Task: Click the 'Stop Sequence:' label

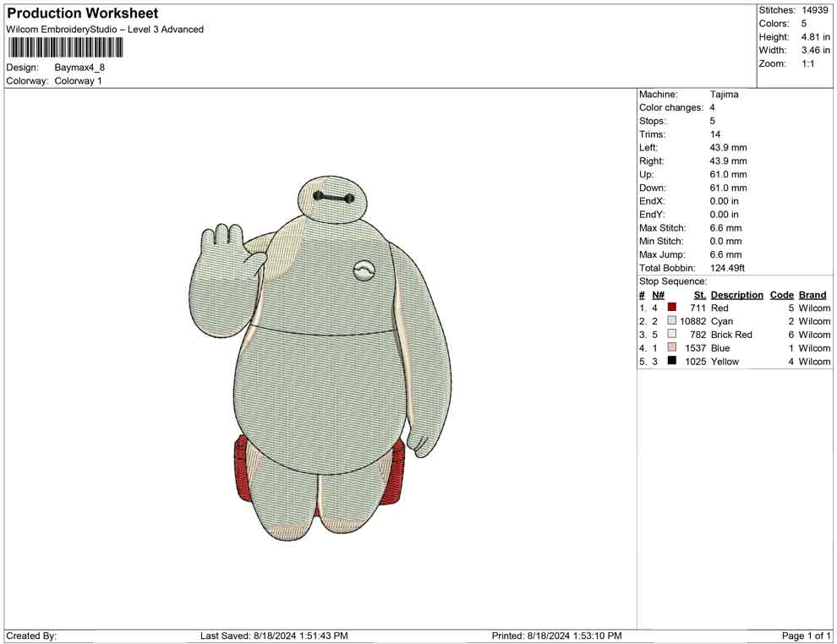Action: [673, 281]
